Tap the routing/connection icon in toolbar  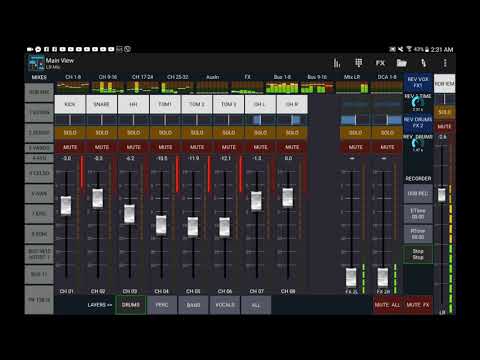coord(424,63)
